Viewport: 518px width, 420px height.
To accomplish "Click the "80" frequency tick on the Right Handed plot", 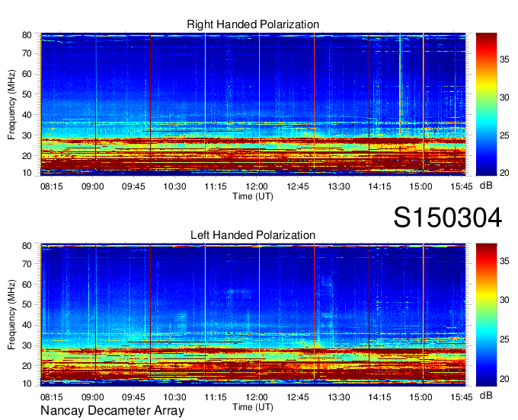I will (27, 35).
